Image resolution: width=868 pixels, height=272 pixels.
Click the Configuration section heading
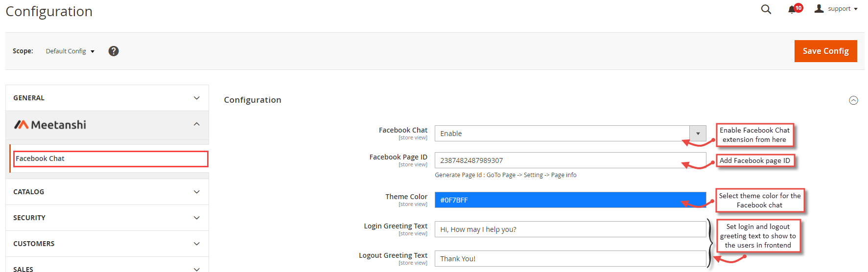coord(253,100)
